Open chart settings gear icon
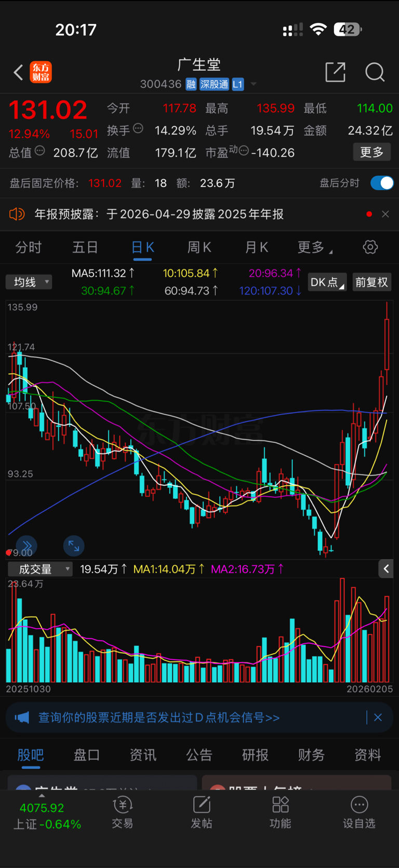The image size is (399, 868). [370, 247]
